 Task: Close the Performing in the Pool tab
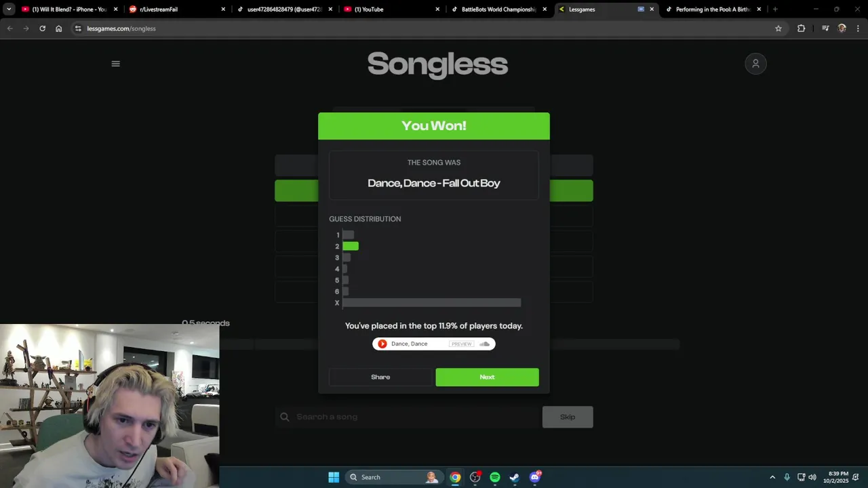click(x=759, y=9)
